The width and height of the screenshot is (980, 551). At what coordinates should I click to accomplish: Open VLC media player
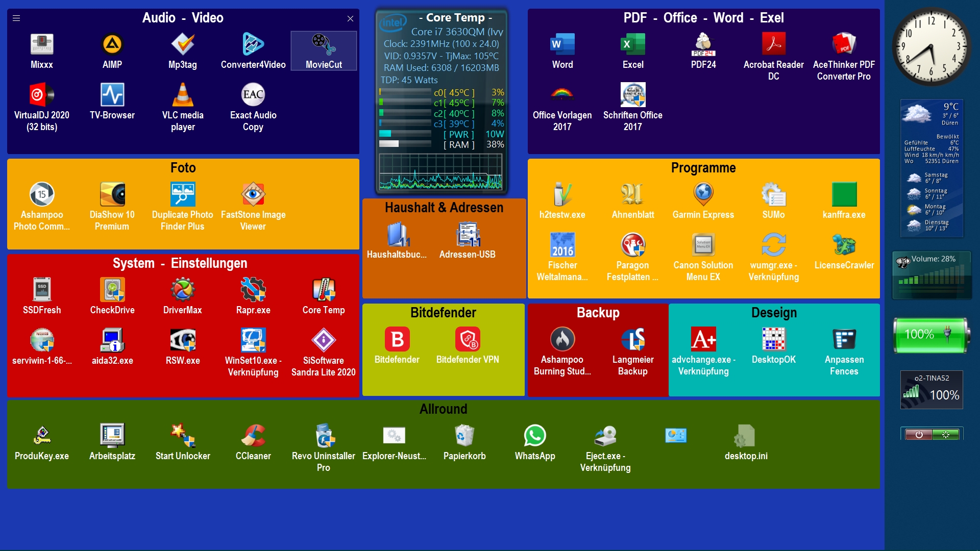[182, 95]
